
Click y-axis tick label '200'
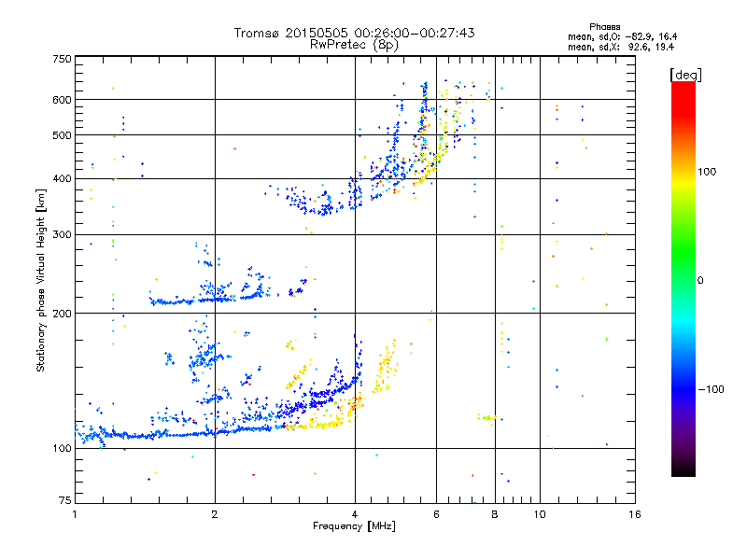(x=62, y=314)
